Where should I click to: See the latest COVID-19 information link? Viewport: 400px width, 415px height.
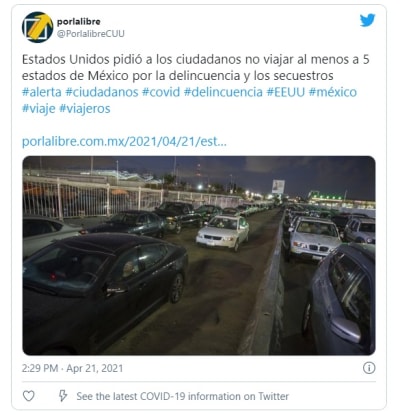coord(183,396)
